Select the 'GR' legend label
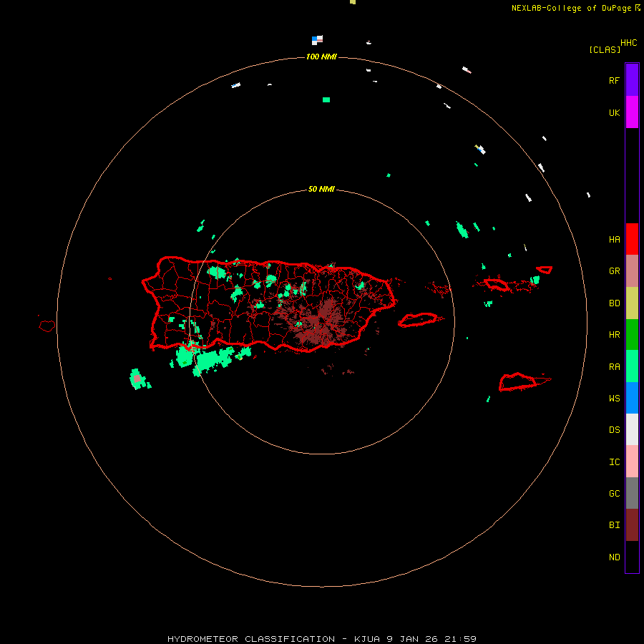Screen dimensions: 644x644 point(614,271)
